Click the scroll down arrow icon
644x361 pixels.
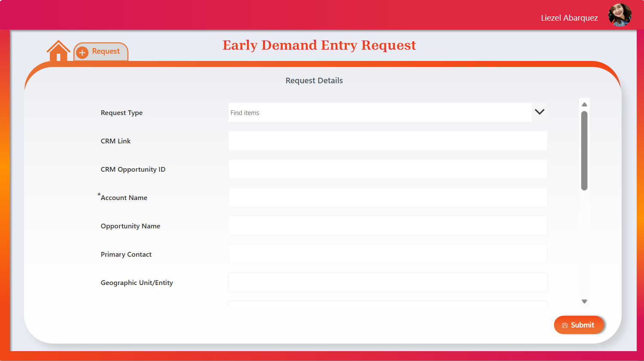point(584,301)
